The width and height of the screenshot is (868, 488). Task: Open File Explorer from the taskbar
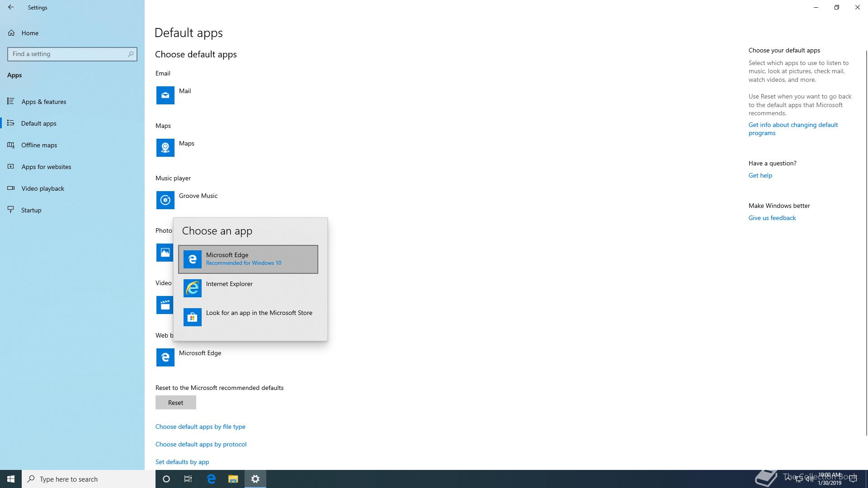(x=233, y=479)
